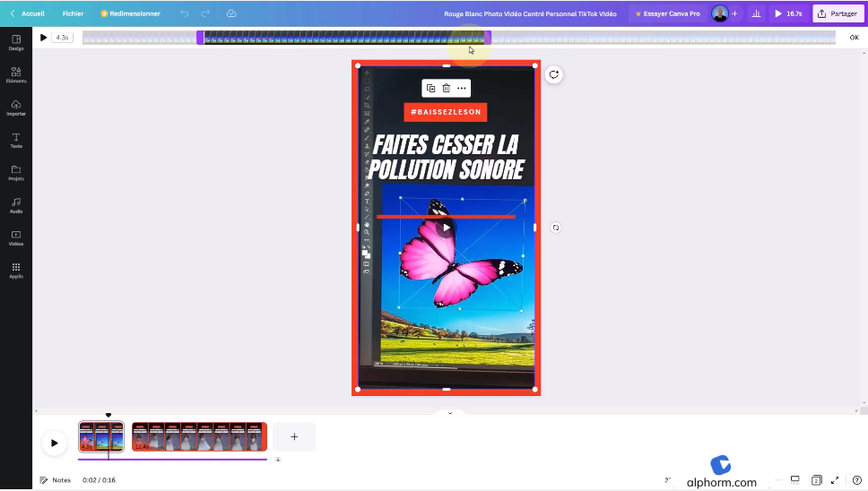
Task: Confirm video trim with OK
Action: click(854, 38)
